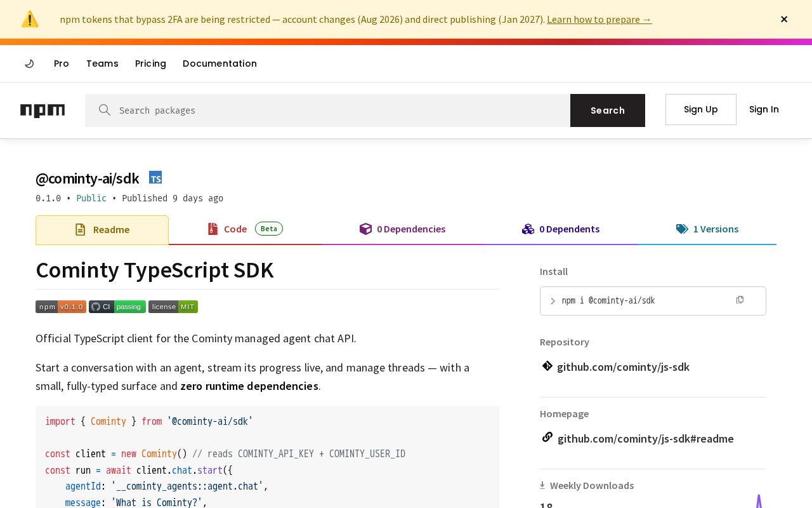The width and height of the screenshot is (812, 508).
Task: Select the npm i @cominty-ai/sdk command text
Action: (x=608, y=300)
